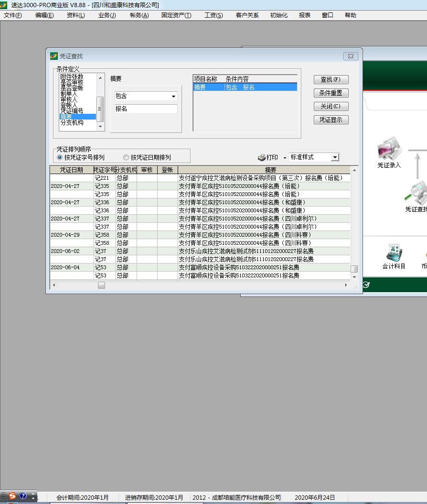Open the 会计科目 spreadsheet icon
Viewport: 427px width, 504px height.
(394, 251)
